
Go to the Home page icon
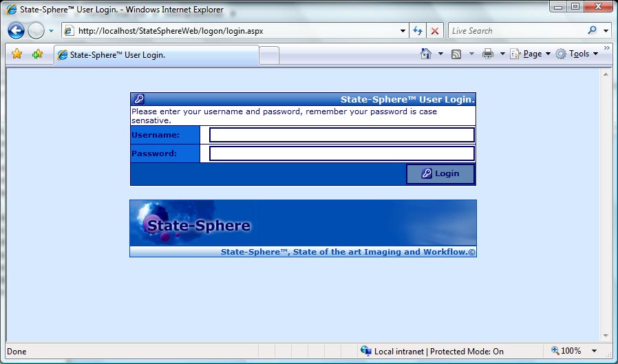[x=426, y=54]
